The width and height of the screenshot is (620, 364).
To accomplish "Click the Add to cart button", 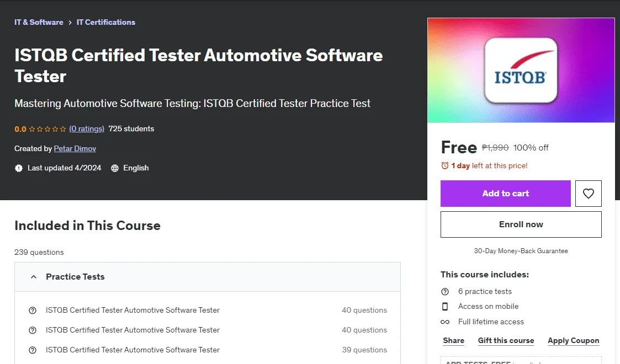I will (x=505, y=194).
